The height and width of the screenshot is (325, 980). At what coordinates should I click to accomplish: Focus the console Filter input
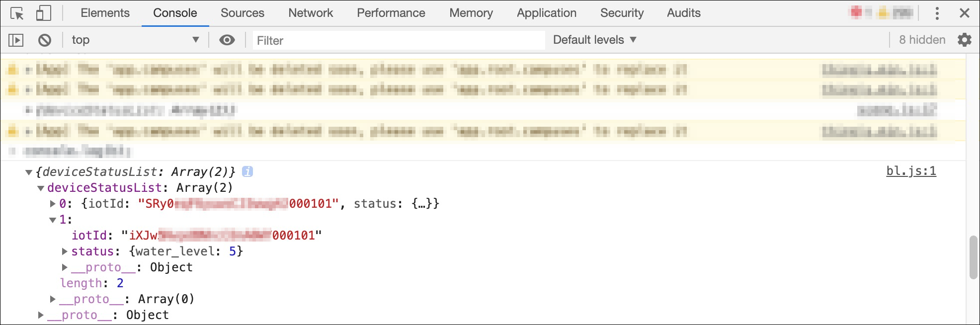point(399,40)
